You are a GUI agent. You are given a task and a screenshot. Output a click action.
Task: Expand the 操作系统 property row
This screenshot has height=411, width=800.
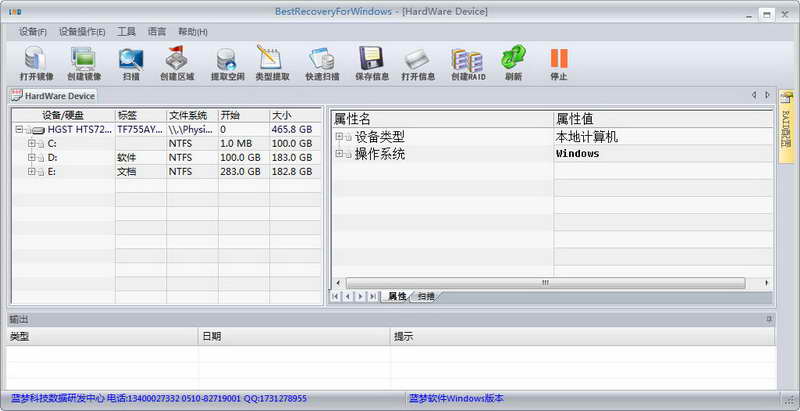pyautogui.click(x=339, y=153)
